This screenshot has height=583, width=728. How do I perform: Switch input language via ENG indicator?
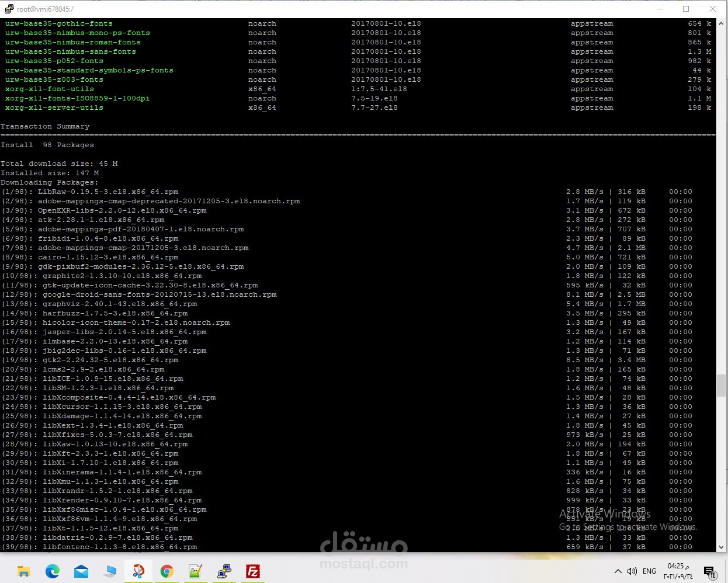pyautogui.click(x=649, y=571)
